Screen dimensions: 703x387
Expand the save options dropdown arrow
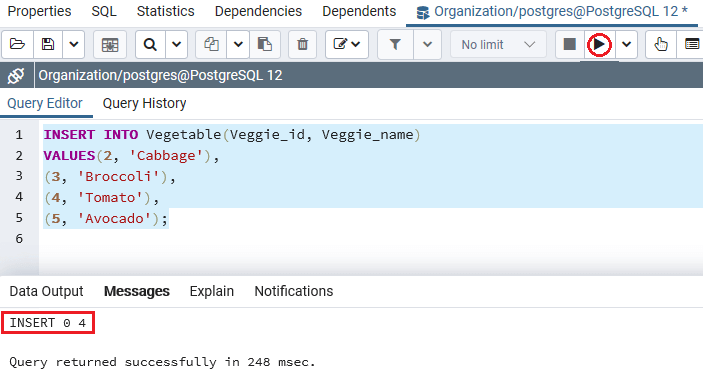pos(74,44)
